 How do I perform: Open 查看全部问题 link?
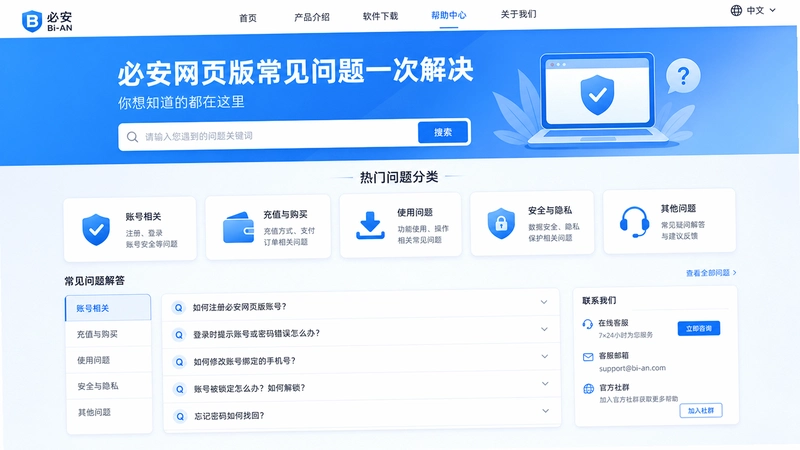pos(711,273)
